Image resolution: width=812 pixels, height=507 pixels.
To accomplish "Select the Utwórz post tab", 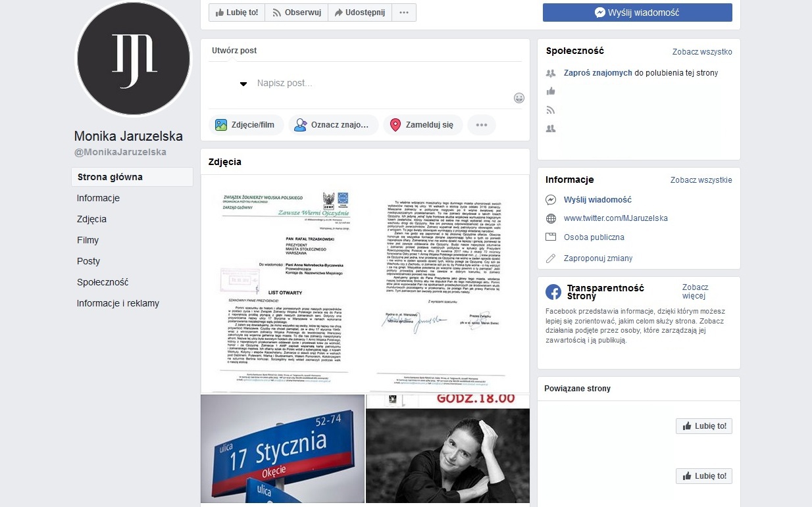I will pos(234,51).
